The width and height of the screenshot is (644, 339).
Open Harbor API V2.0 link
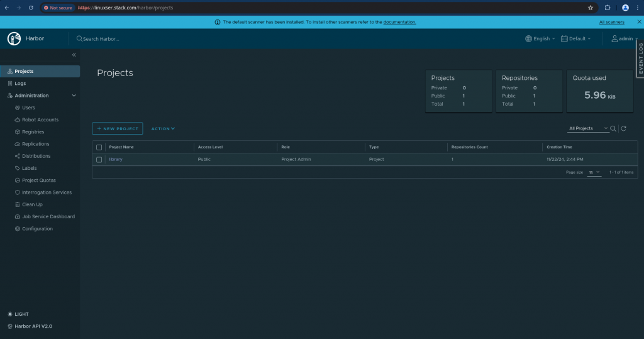click(33, 326)
